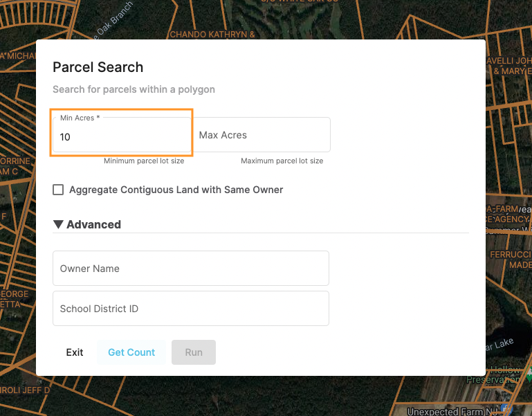This screenshot has width=532, height=416.
Task: Click the Get Count button
Action: tap(131, 352)
